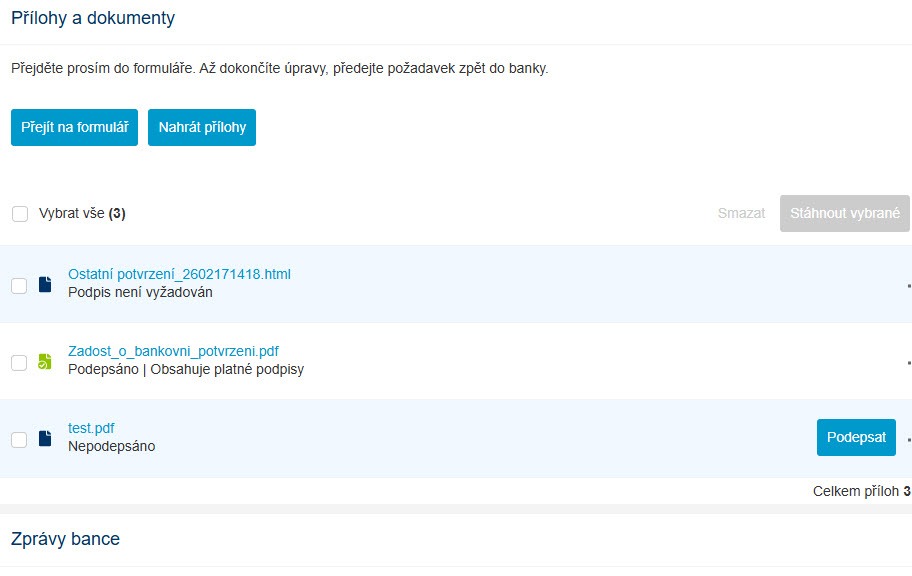The image size is (912, 576).
Task: Open the test.pdf file link
Action: (91, 428)
